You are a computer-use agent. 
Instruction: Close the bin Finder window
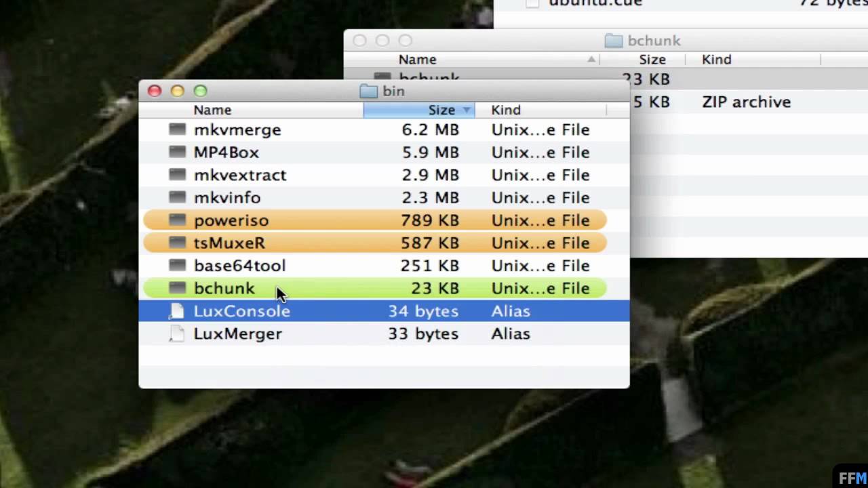click(155, 91)
